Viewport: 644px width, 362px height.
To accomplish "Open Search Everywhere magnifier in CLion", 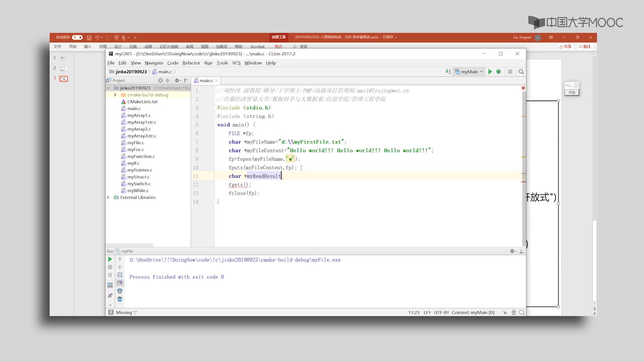I will coord(521,72).
